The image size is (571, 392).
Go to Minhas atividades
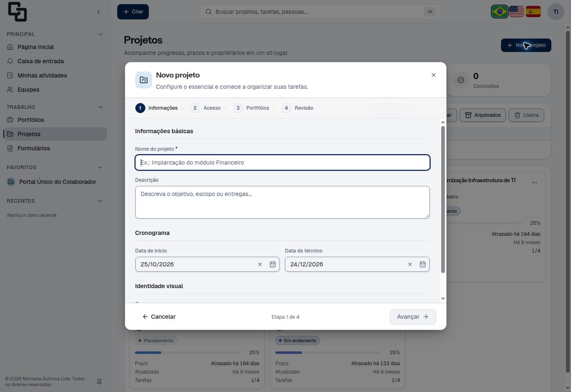click(x=55, y=75)
